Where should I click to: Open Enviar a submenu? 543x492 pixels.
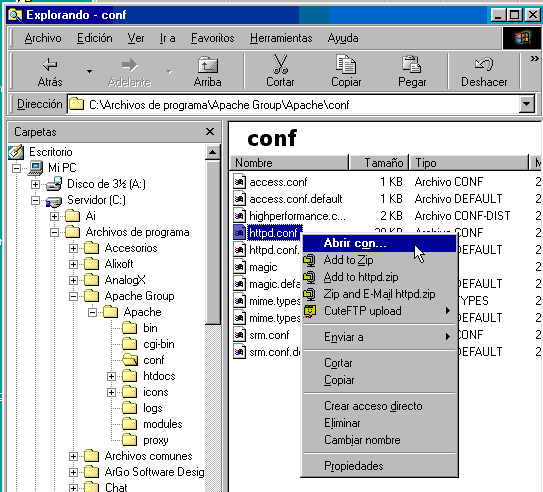click(380, 337)
